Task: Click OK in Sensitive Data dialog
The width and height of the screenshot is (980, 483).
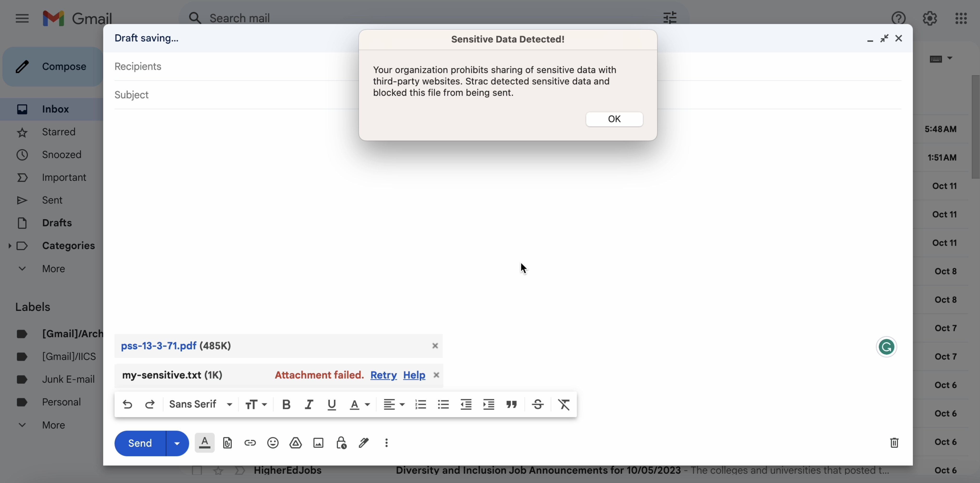Action: click(614, 119)
